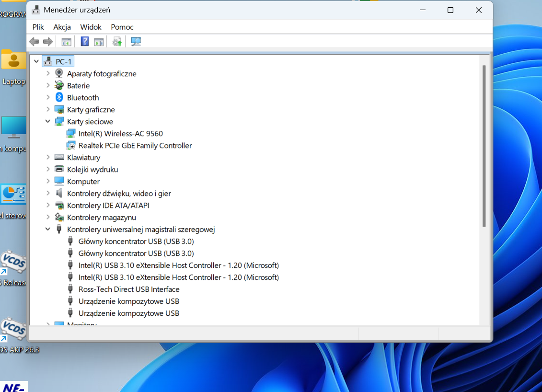This screenshot has width=542, height=392.
Task: Select the PC-1 root tree item
Action: pyautogui.click(x=58, y=61)
